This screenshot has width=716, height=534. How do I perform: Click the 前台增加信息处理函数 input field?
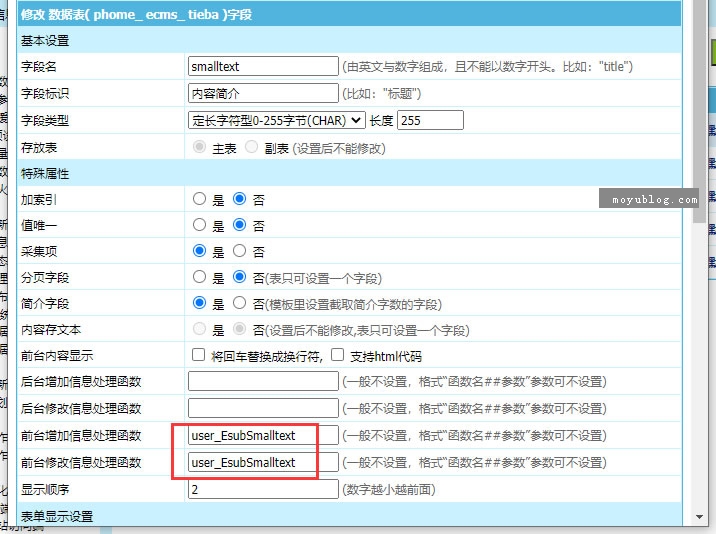pyautogui.click(x=263, y=436)
